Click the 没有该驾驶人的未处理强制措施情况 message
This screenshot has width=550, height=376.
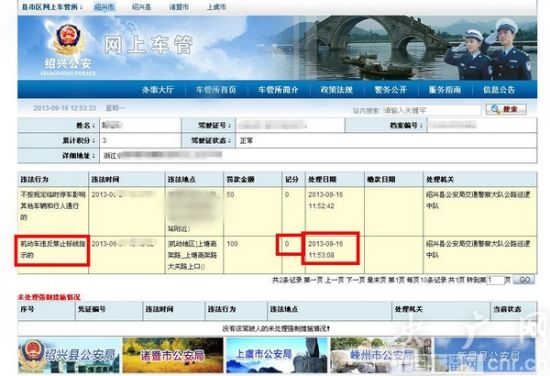click(x=276, y=329)
